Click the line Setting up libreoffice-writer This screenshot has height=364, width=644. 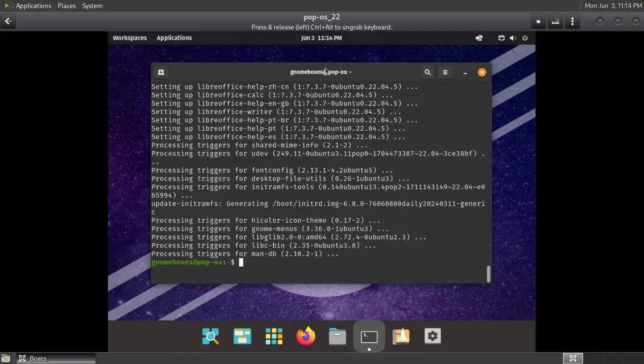[x=277, y=112]
